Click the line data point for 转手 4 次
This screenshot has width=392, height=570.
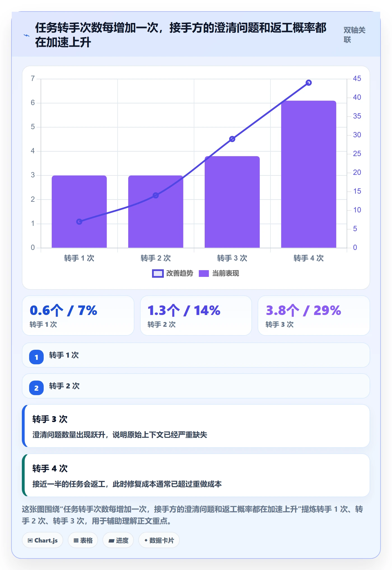[x=309, y=83]
